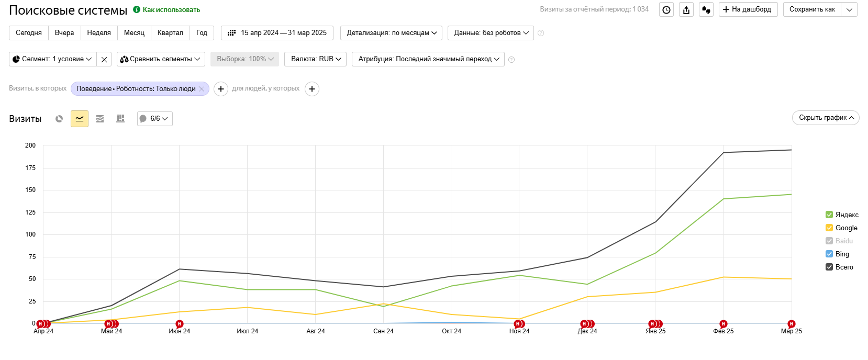Select the line chart view icon
Viewport: 868px width, 360px height.
[x=80, y=119]
